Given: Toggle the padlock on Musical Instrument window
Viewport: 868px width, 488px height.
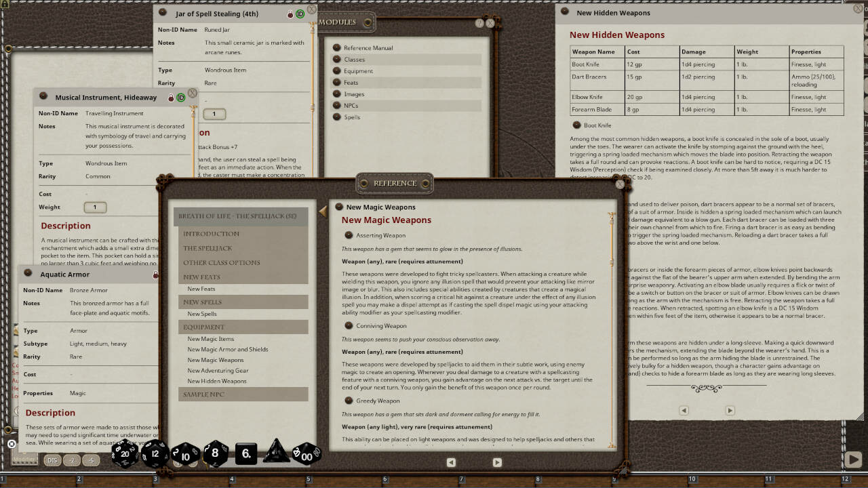Looking at the screenshot, I should pyautogui.click(x=171, y=97).
